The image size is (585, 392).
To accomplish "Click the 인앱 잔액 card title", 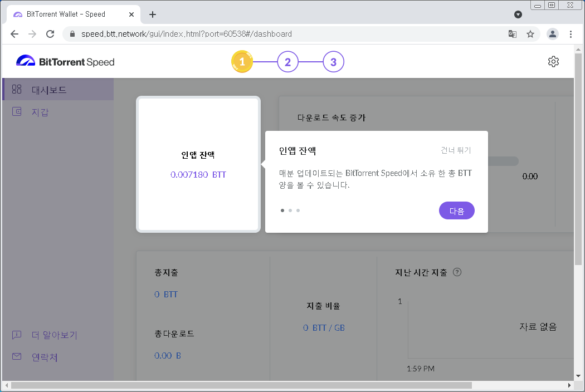I will 198,155.
